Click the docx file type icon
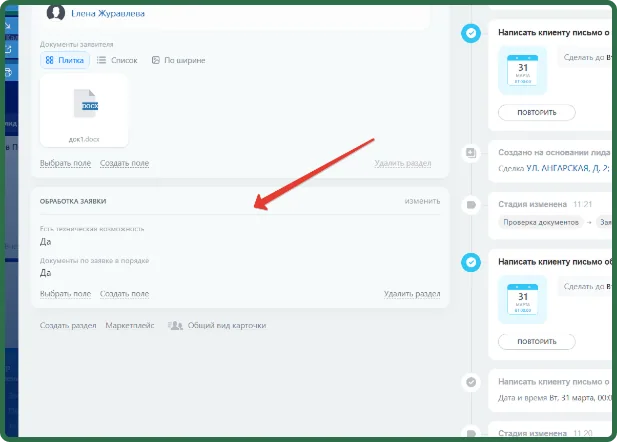 click(x=86, y=104)
